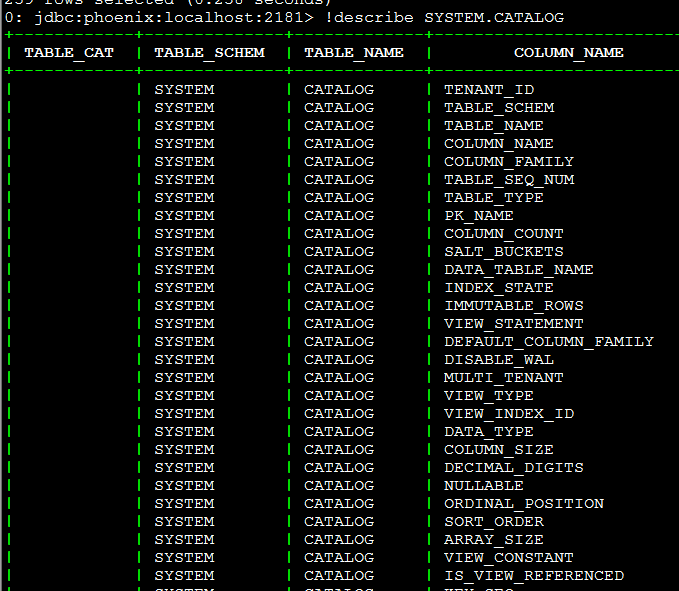Click CATALOG in the PK_NAME row

tap(339, 216)
